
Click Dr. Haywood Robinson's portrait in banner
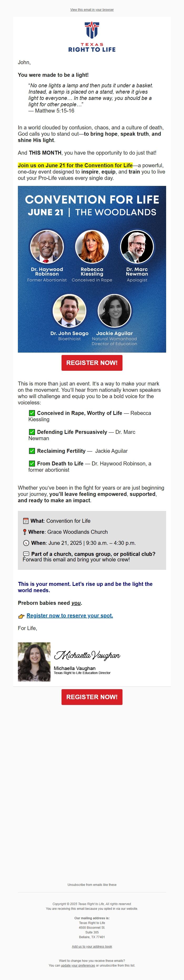(47, 247)
